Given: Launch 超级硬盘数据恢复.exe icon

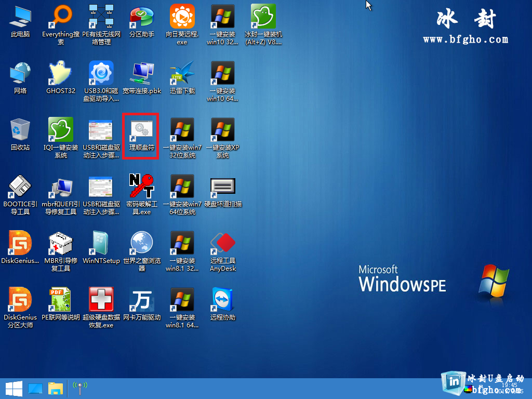Looking at the screenshot, I should click(101, 308).
